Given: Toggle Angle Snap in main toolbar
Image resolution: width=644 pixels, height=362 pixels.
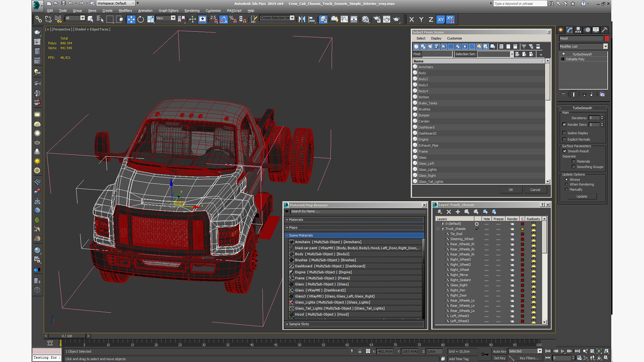Looking at the screenshot, I should click(223, 19).
